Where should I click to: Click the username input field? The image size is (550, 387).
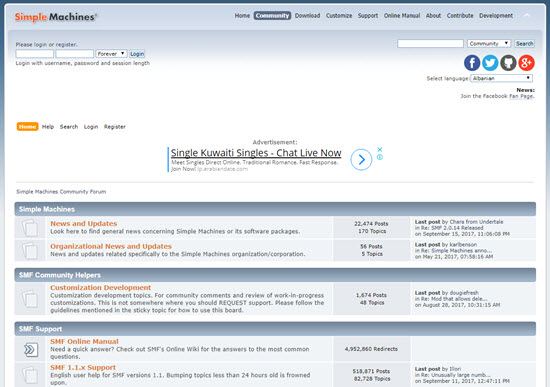(x=34, y=54)
